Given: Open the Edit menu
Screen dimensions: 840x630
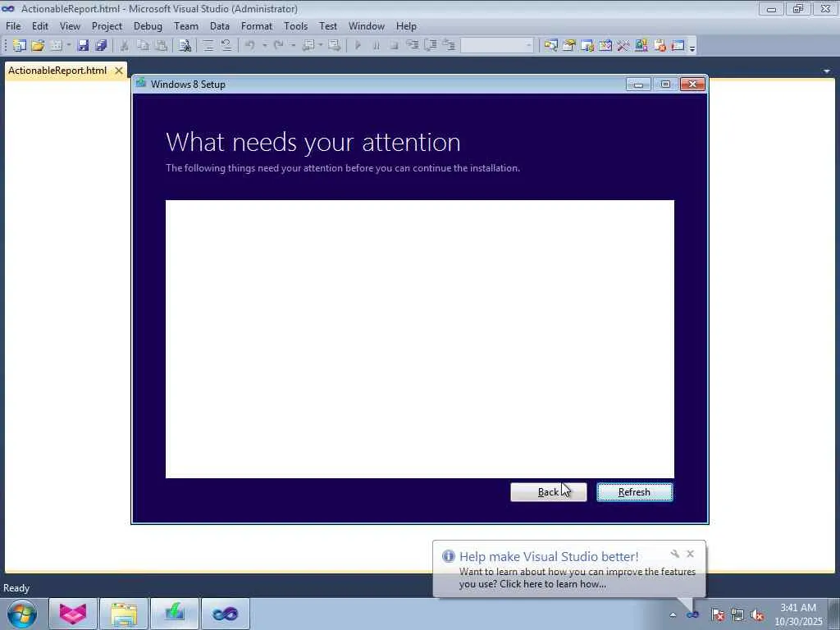Looking at the screenshot, I should [39, 25].
